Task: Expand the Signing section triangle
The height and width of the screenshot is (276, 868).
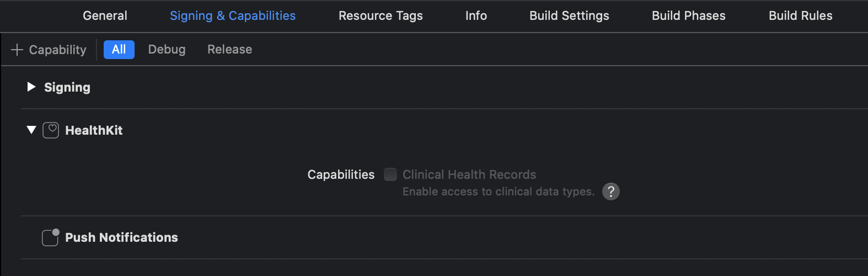Action: pyautogui.click(x=31, y=87)
